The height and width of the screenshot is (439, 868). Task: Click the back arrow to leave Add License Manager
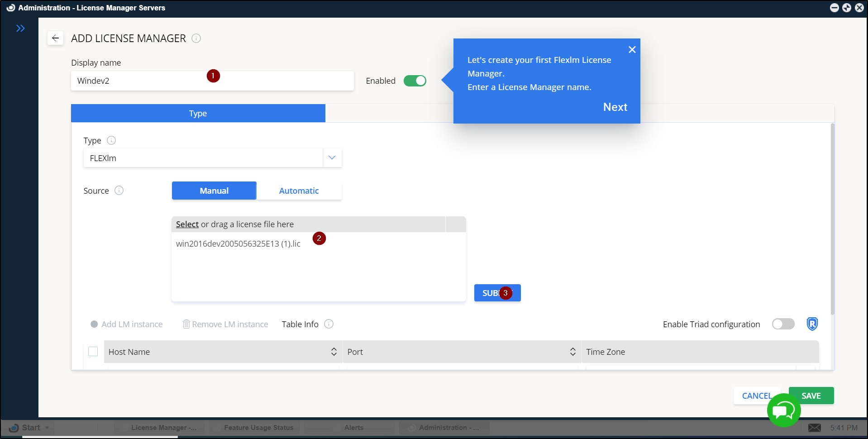click(55, 38)
